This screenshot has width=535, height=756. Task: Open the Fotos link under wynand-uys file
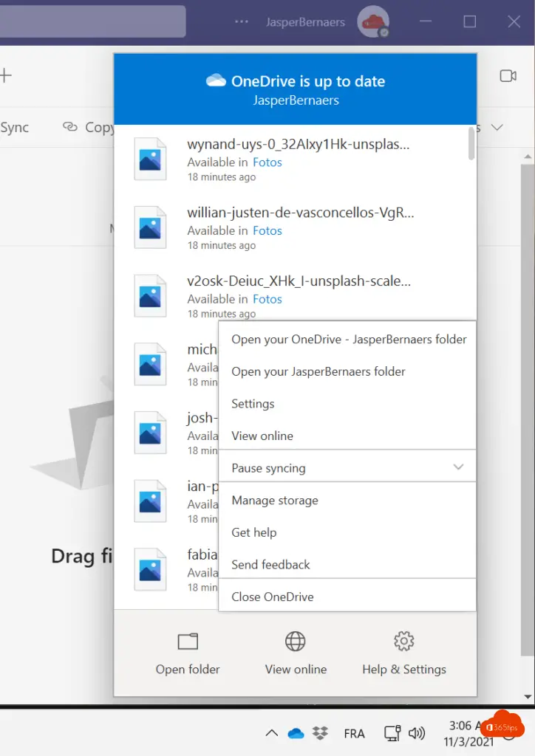tap(267, 162)
